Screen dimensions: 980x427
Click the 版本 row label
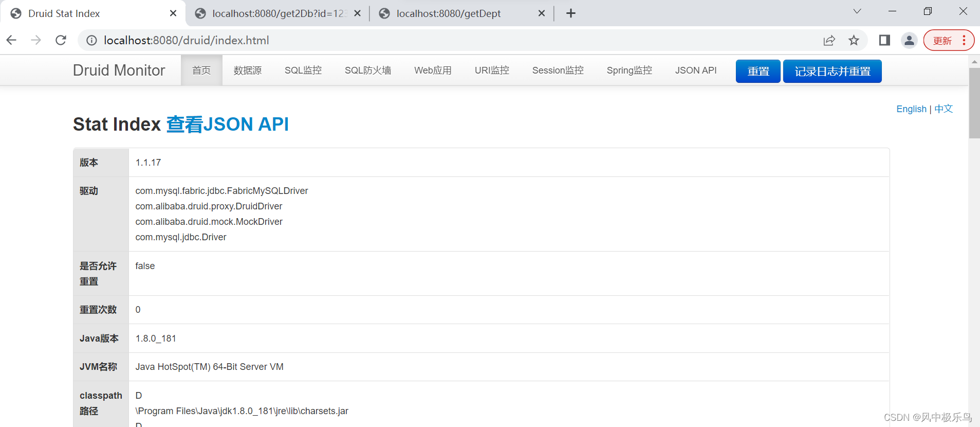pos(89,163)
